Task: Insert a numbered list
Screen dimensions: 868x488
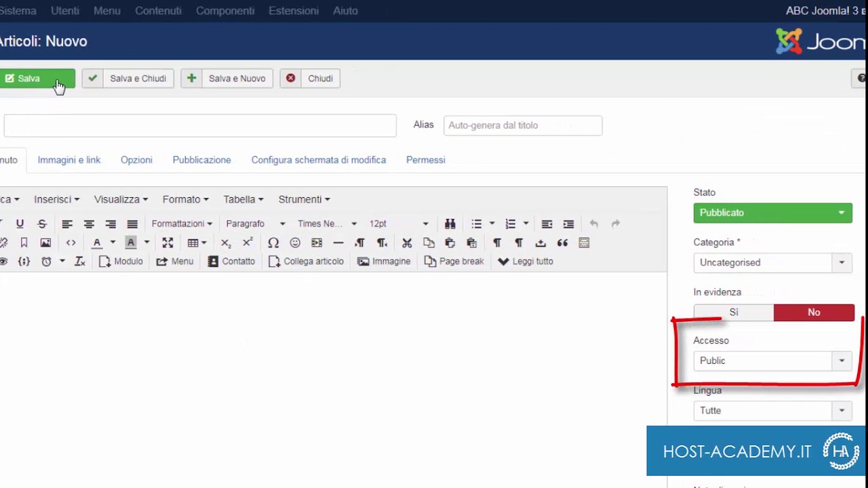Action: (511, 224)
